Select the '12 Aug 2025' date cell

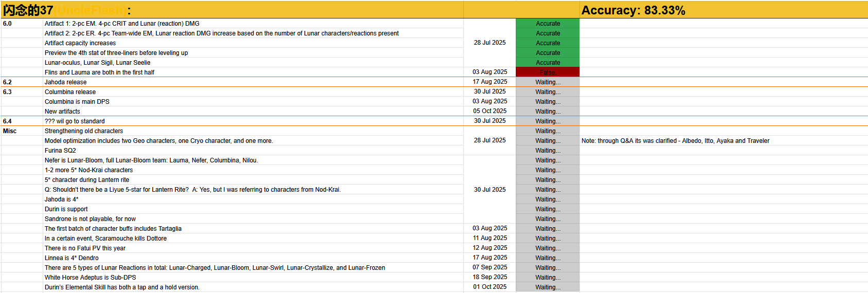pos(490,248)
